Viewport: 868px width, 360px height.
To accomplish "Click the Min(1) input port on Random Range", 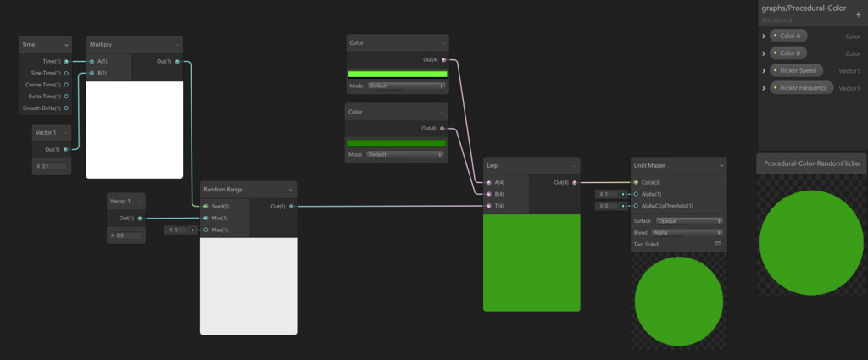I will (205, 218).
